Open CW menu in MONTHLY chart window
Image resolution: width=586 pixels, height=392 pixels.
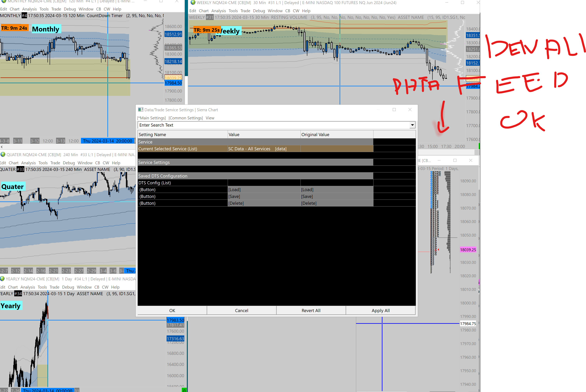[107, 9]
